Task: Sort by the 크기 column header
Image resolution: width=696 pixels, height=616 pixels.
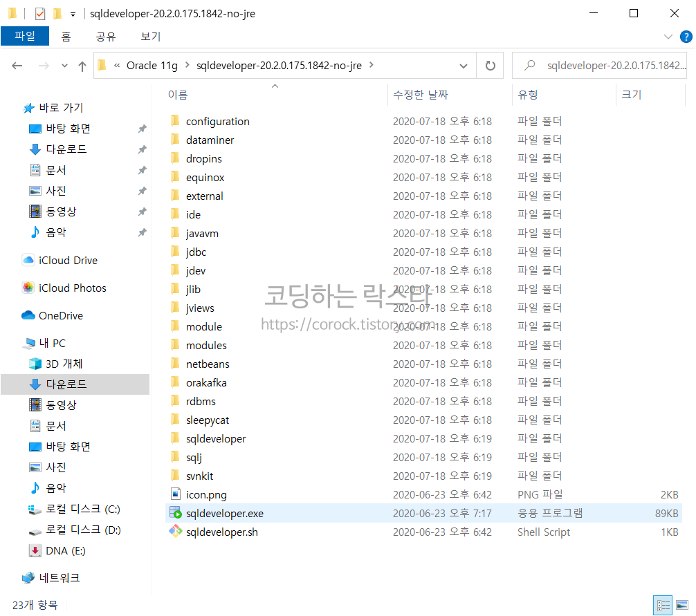Action: [631, 95]
